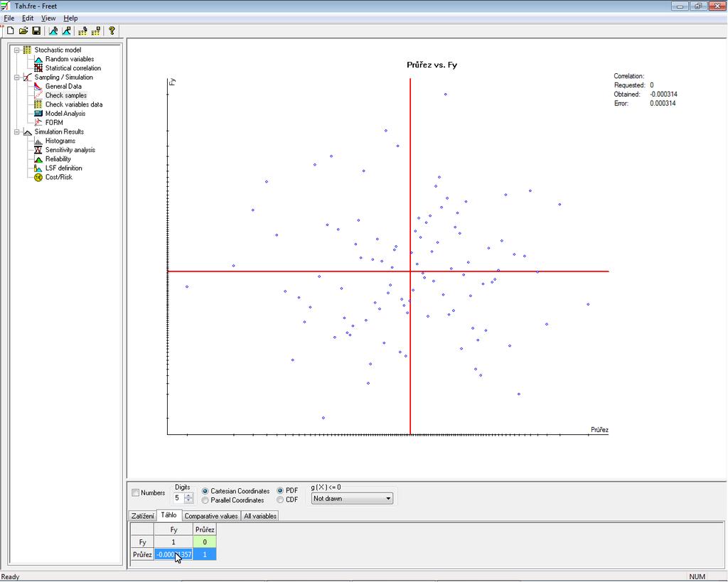The height and width of the screenshot is (582, 728).
Task: Click the Sensitivity analysis icon
Action: click(38, 150)
